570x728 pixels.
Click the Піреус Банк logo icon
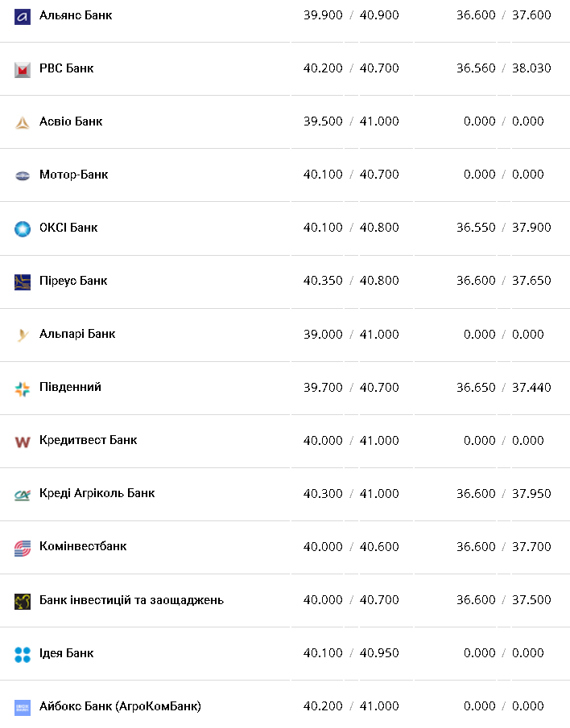pyautogui.click(x=23, y=282)
